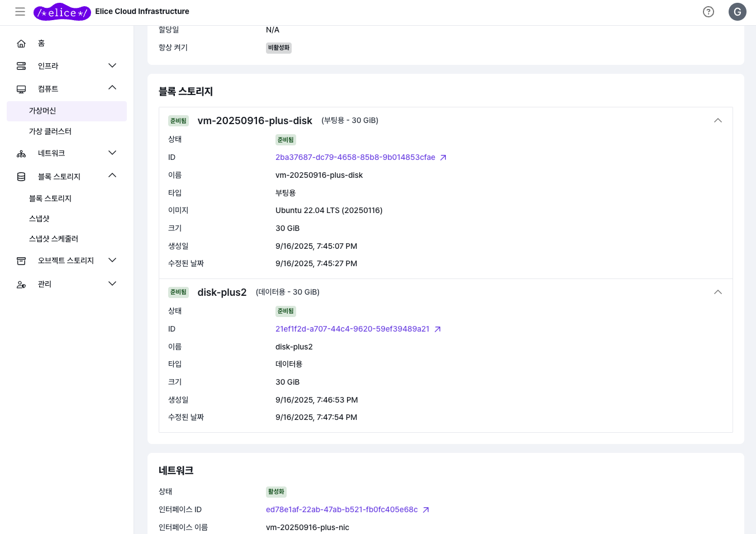756x534 pixels.
Task: Click the 오브젝트 스토리지 archive icon
Action: 21,261
